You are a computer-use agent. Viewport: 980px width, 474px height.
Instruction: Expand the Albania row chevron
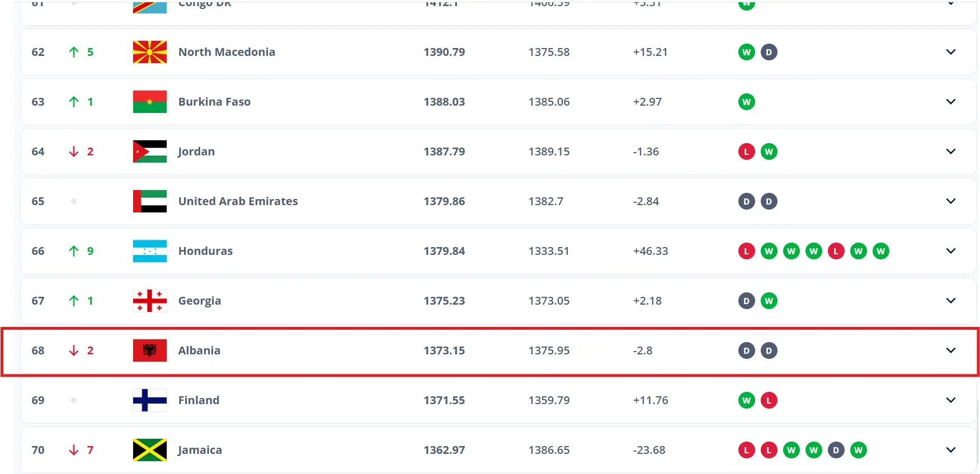[x=951, y=350]
